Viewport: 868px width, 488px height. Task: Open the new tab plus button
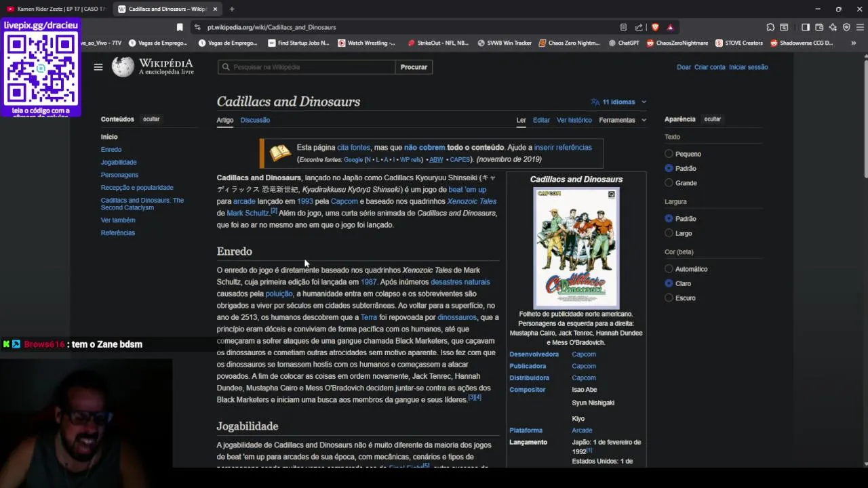click(232, 9)
